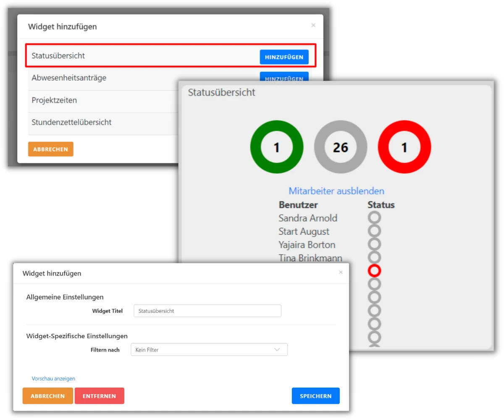Hide employees via Mitarbeiter ausblenden
The image size is (504, 420).
[x=336, y=191]
